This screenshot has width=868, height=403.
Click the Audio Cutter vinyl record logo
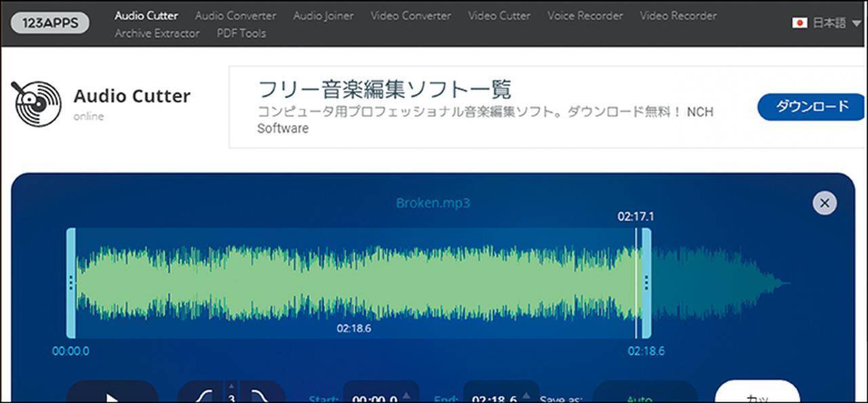(37, 104)
